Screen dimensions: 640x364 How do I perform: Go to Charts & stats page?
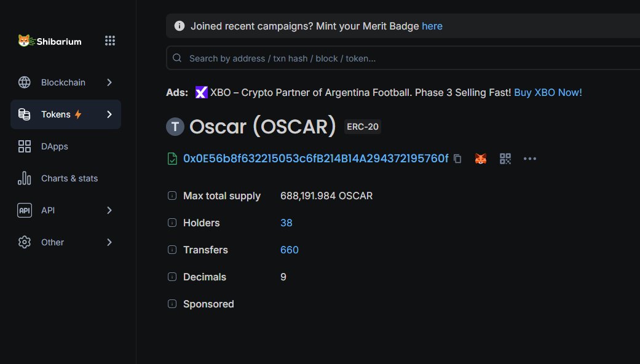(x=69, y=178)
